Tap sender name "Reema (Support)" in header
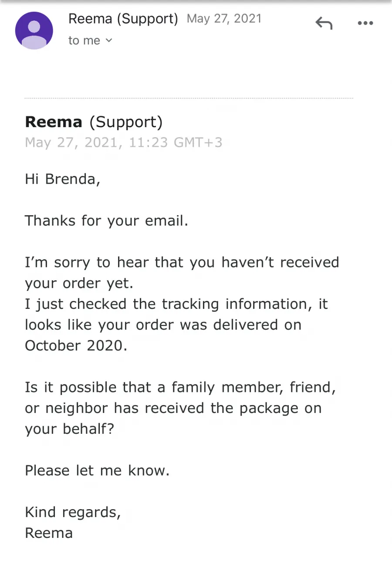 123,19
